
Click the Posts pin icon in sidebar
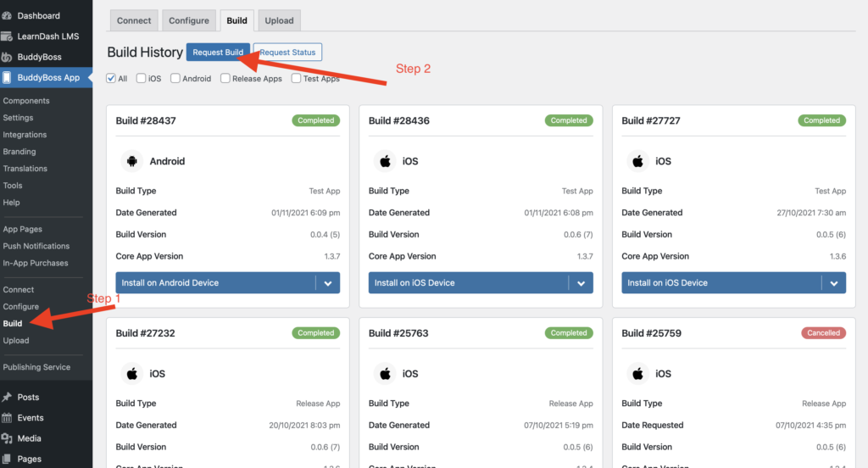[7, 397]
